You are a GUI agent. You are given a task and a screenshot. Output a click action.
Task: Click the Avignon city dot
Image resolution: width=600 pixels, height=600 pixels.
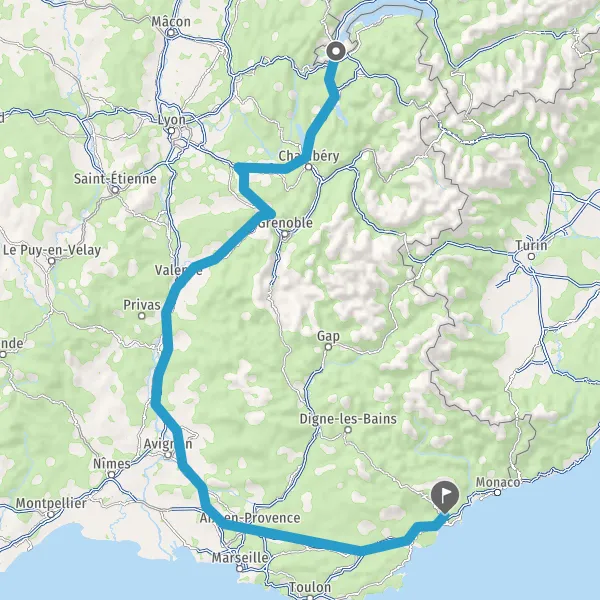tap(168, 455)
